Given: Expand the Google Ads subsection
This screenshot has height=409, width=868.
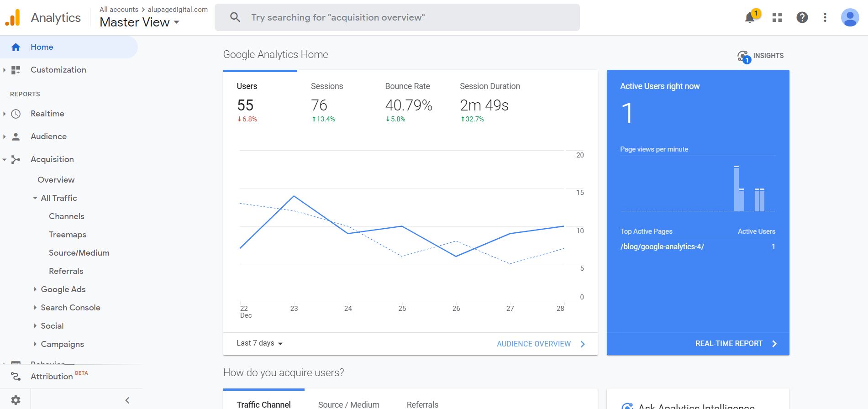Looking at the screenshot, I should click(35, 289).
